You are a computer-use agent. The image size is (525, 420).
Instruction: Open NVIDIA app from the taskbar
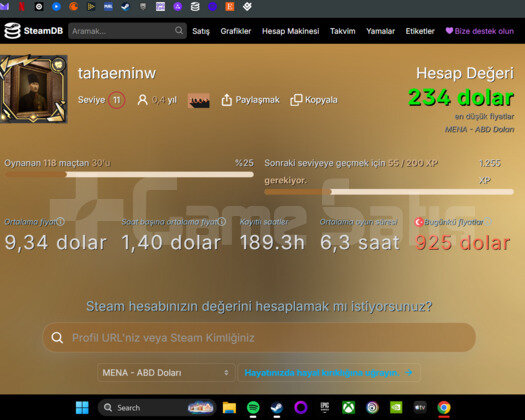pyautogui.click(x=396, y=408)
